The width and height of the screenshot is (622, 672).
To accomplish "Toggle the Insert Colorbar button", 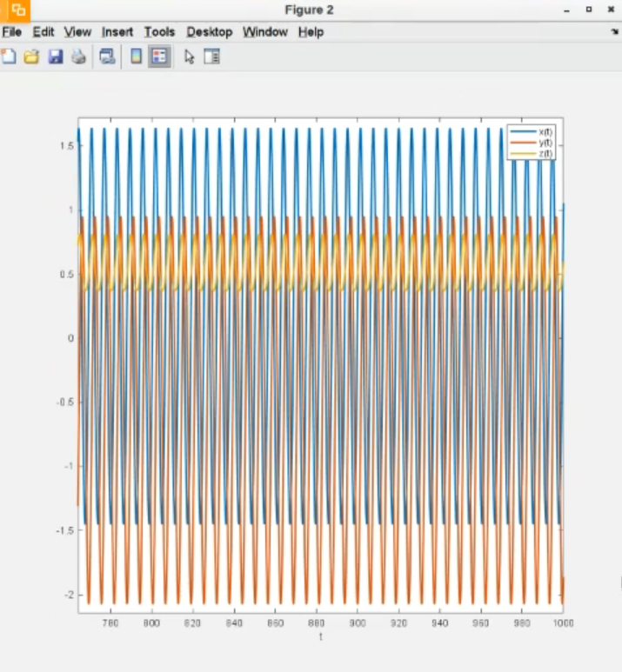I will 135,57.
